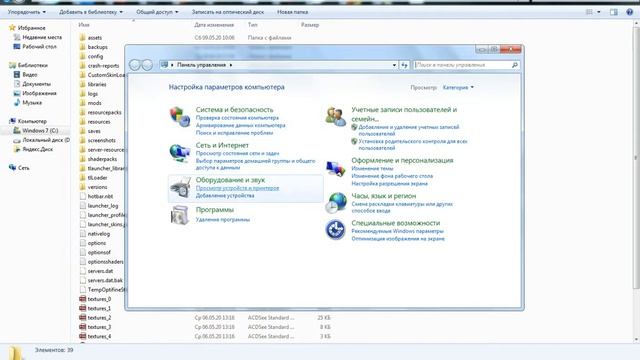Image resolution: width=640 pixels, height=360 pixels.
Task: Open the System and Security category icon
Action: coord(180,116)
